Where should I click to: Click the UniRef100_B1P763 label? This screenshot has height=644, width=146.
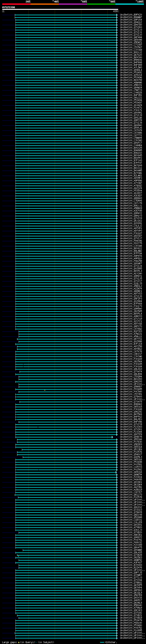tap(131, 331)
